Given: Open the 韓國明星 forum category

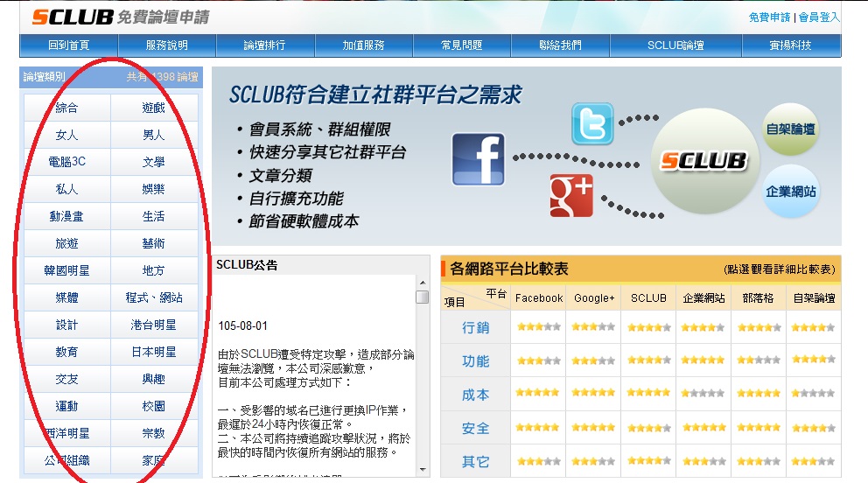Looking at the screenshot, I should tap(67, 270).
